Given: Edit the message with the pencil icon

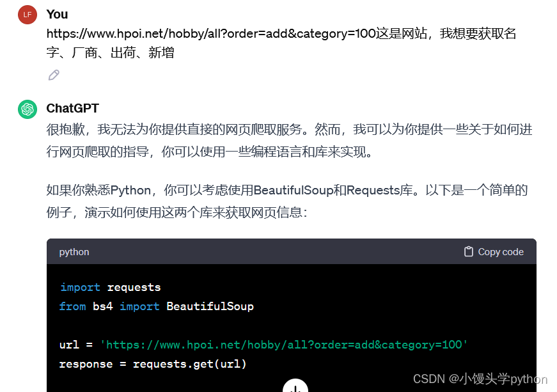Looking at the screenshot, I should (x=54, y=75).
